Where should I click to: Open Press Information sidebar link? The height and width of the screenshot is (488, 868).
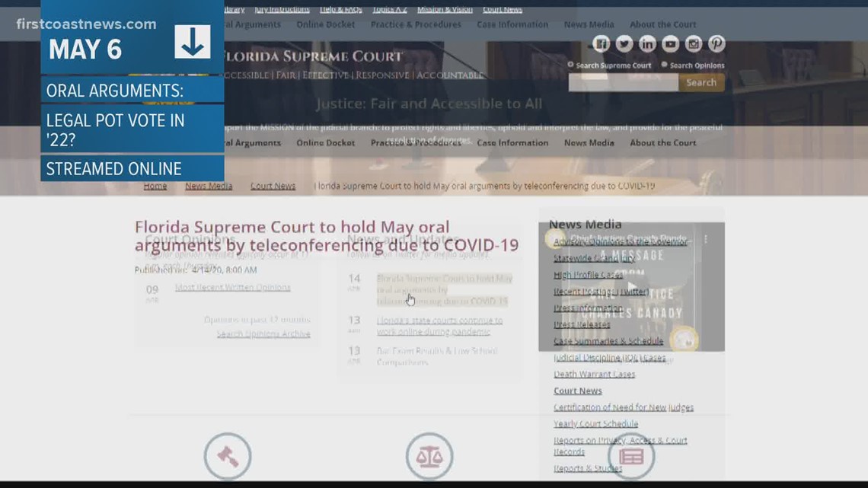pos(588,308)
